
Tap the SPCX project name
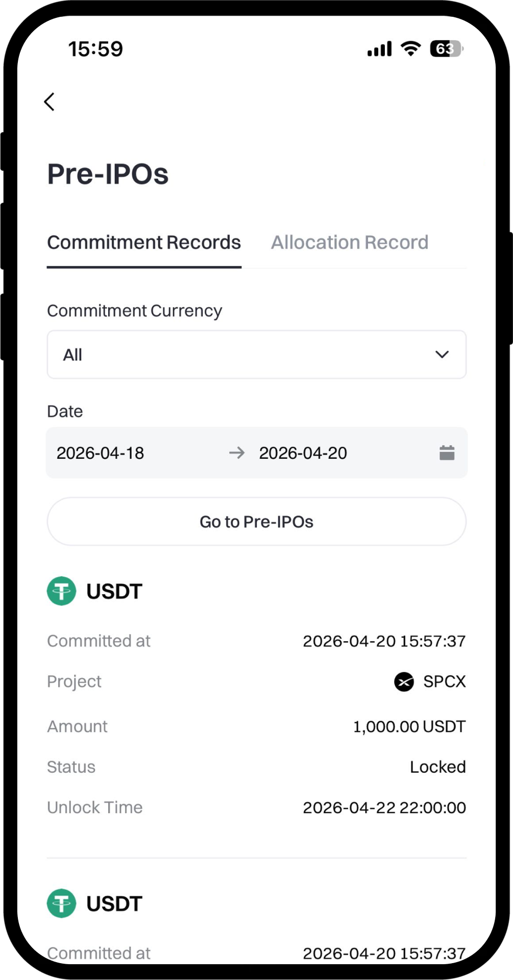pos(444,681)
